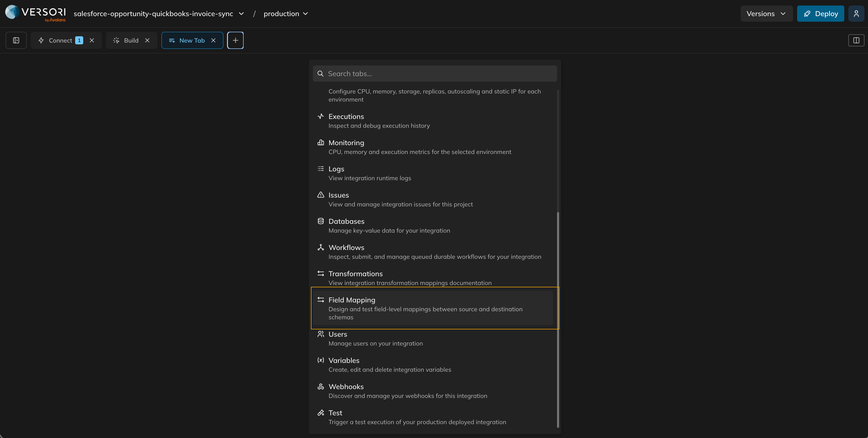Click 'Manage key-value data for your integration'
Viewport: 868px width, 438px height.
(389, 231)
